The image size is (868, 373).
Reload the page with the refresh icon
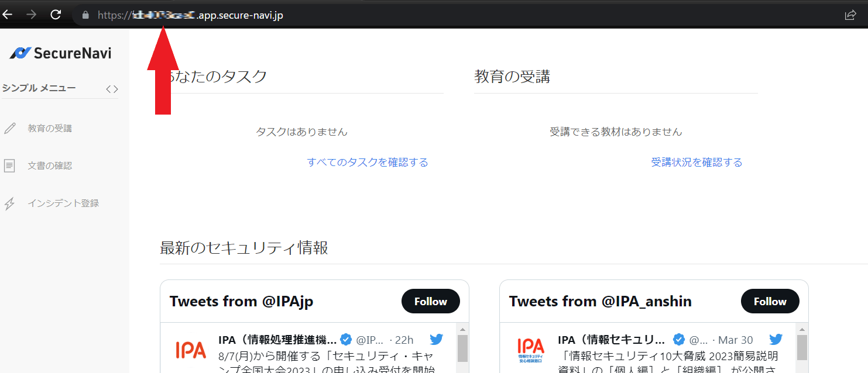[56, 15]
